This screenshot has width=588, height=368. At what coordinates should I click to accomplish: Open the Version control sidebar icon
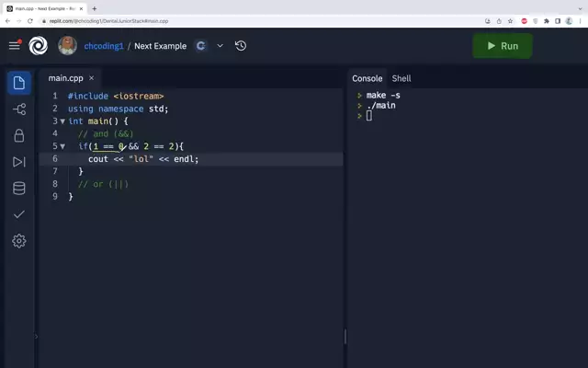pos(19,109)
